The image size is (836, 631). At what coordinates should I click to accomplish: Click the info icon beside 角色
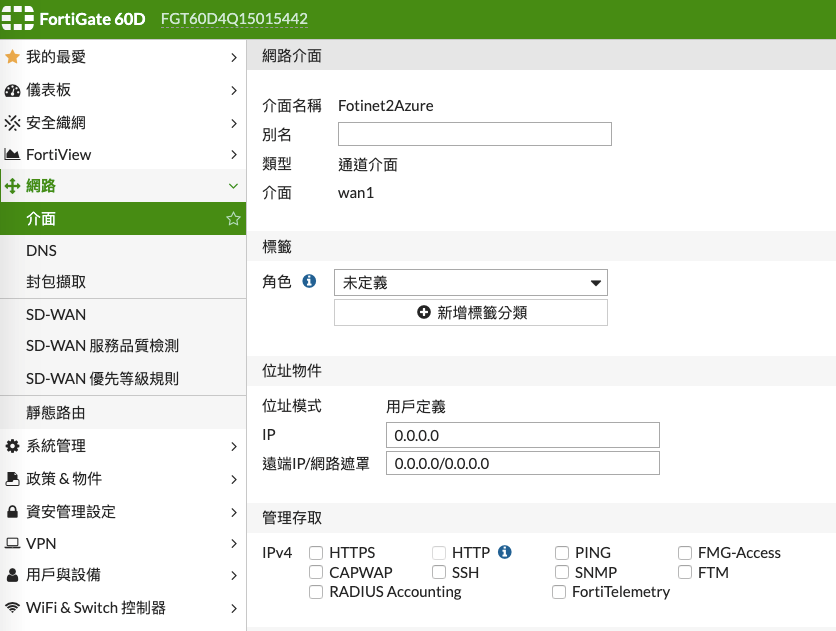[x=309, y=281]
